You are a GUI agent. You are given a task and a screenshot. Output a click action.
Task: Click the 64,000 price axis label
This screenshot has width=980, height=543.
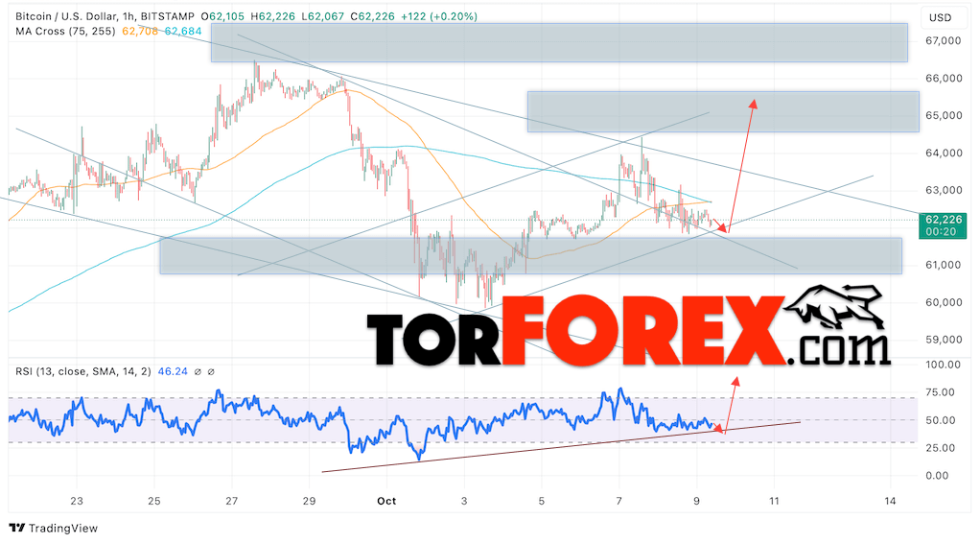pyautogui.click(x=944, y=153)
